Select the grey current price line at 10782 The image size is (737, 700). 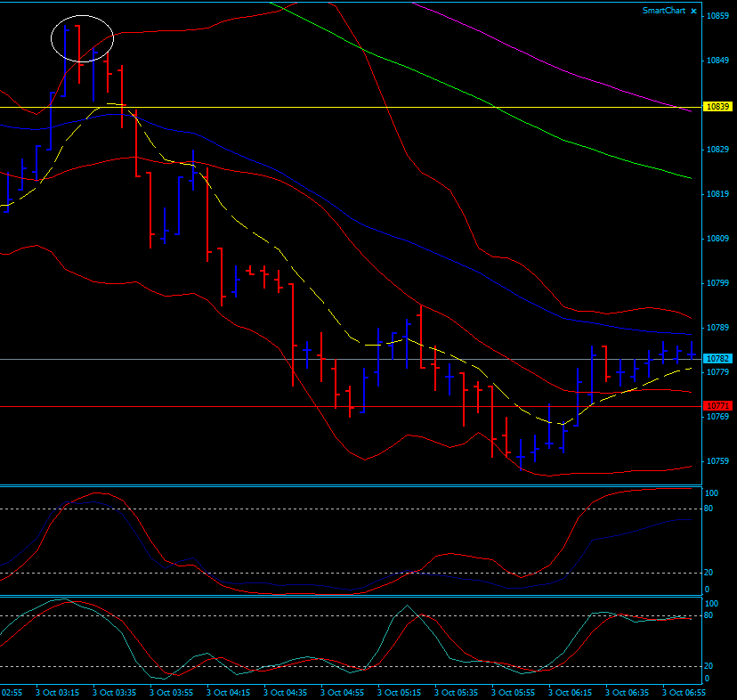(x=351, y=360)
